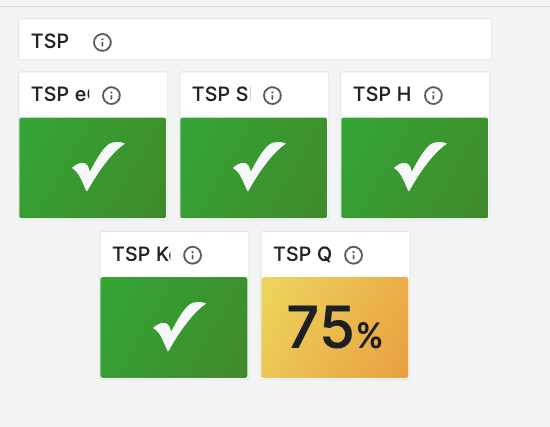Screen dimensions: 550x427
Task: Click the checkmark inside TSP H status tile
Action: tap(420, 166)
